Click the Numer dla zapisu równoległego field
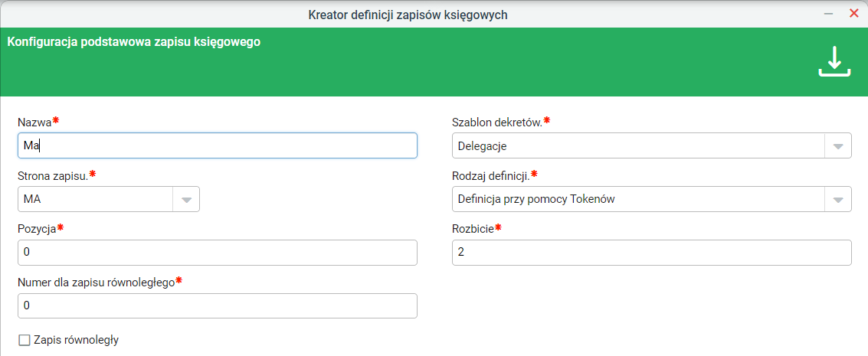The image size is (868, 356). coord(218,305)
